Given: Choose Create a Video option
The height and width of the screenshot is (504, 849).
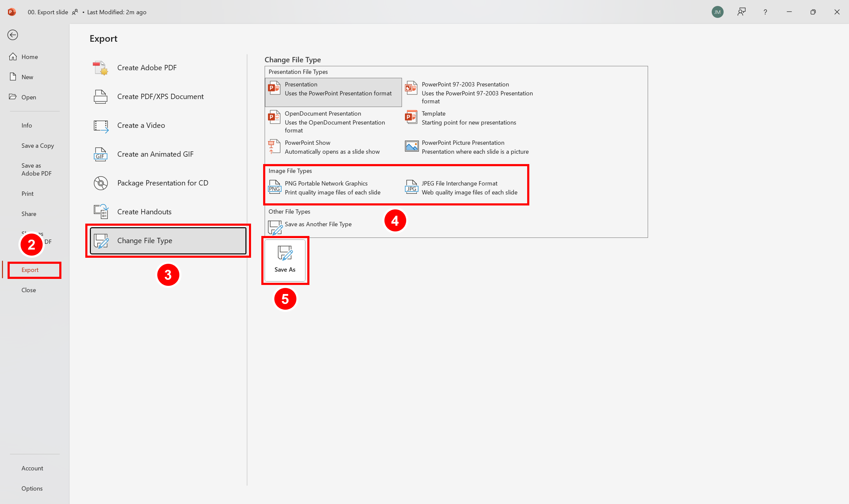Looking at the screenshot, I should click(x=141, y=125).
